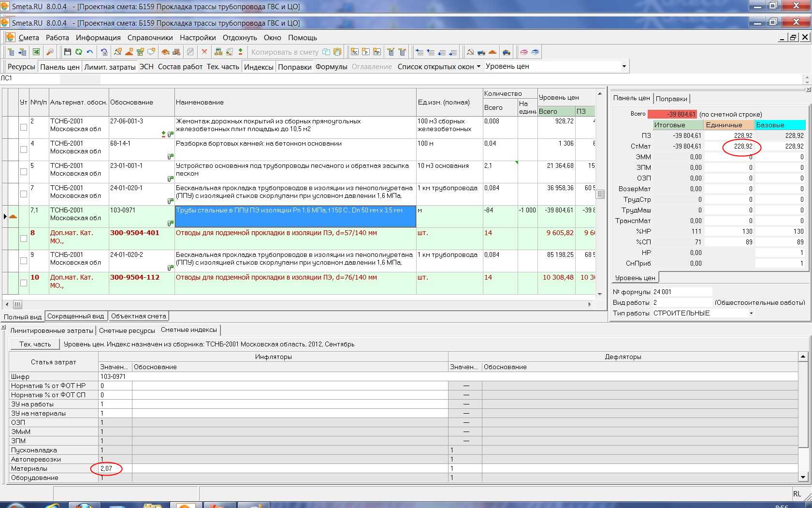
Task: Click the pencil edit icon in toolbar
Action: tap(190, 52)
